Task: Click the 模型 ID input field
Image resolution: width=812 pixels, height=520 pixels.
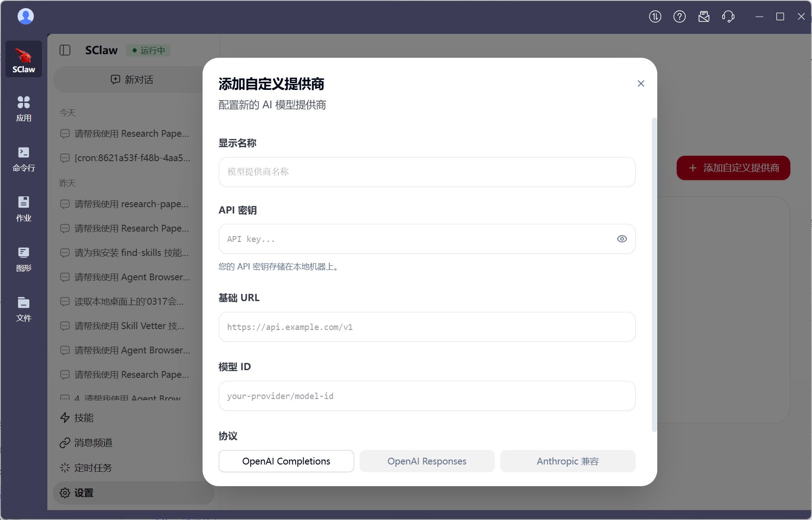Action: (427, 396)
